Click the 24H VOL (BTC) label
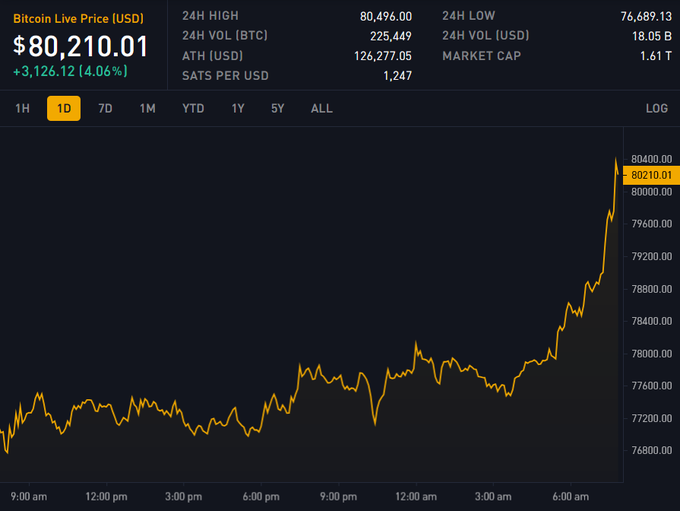This screenshot has width=680, height=511. (225, 36)
